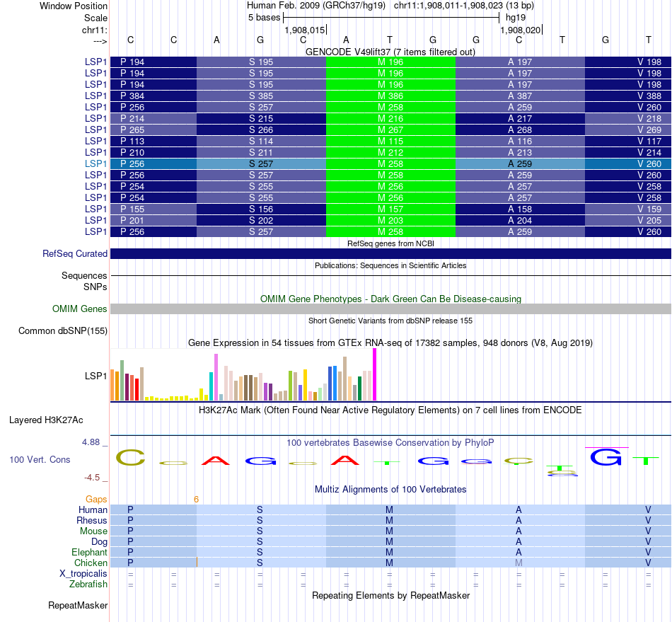Click the large blue G in conservation logo
The image size is (672, 622).
606,457
